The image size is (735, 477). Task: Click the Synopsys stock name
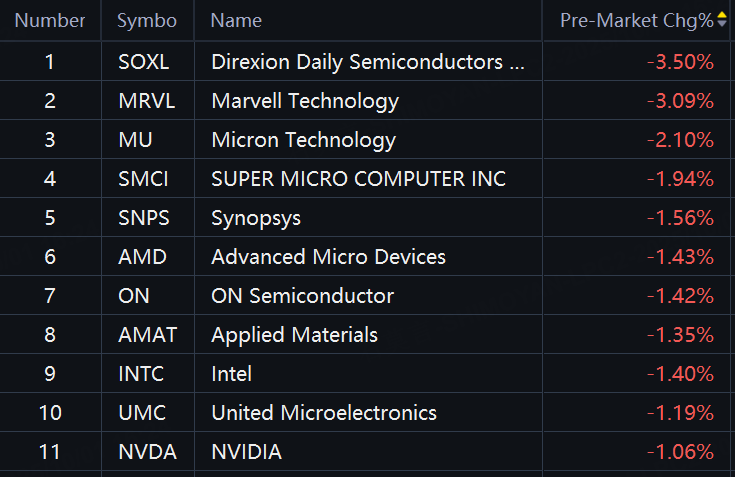click(x=256, y=218)
